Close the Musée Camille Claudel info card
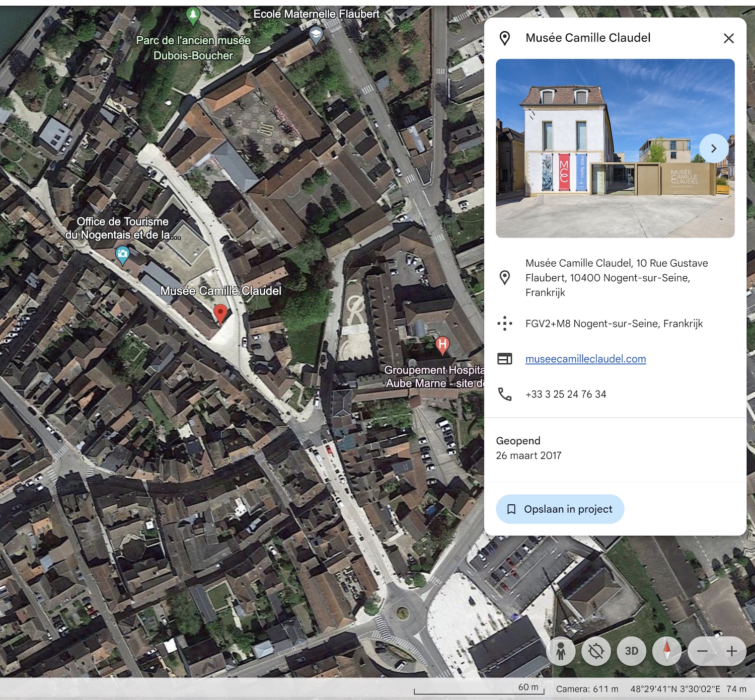The width and height of the screenshot is (755, 700). pyautogui.click(x=728, y=38)
